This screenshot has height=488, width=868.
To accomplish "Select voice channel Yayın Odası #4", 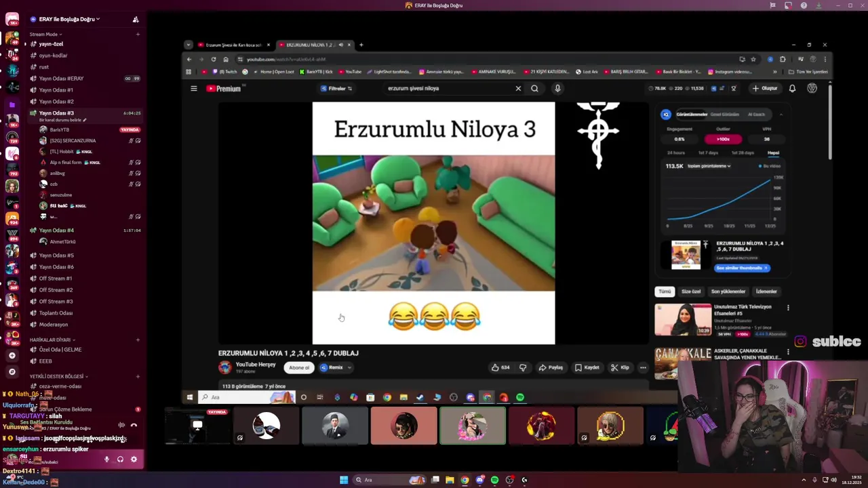I will [56, 230].
